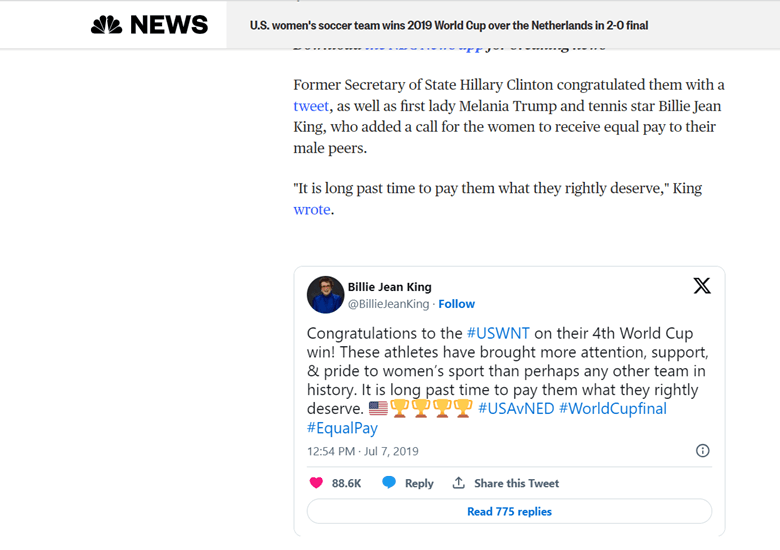Image resolution: width=780 pixels, height=550 pixels.
Task: Click the share tweet upload icon
Action: [459, 483]
